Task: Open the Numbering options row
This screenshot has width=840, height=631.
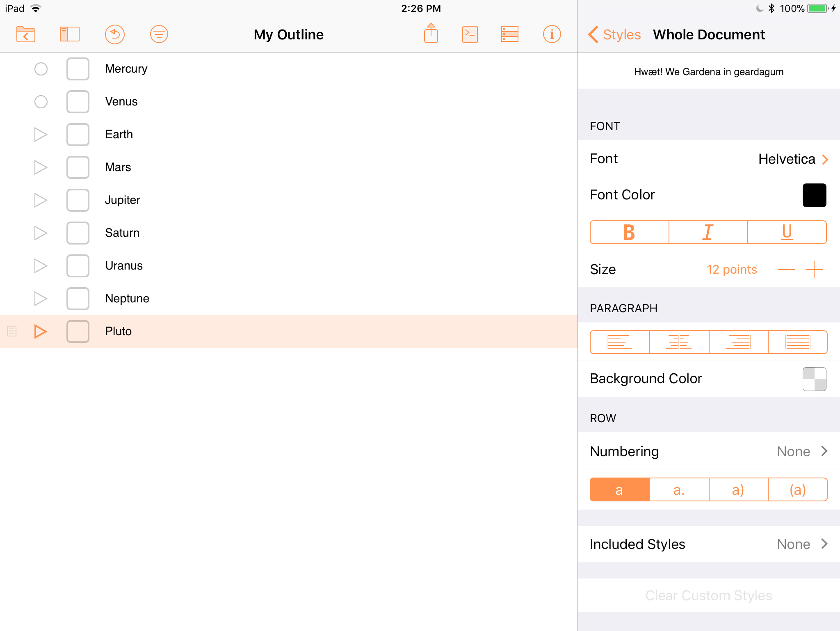Action: click(708, 451)
